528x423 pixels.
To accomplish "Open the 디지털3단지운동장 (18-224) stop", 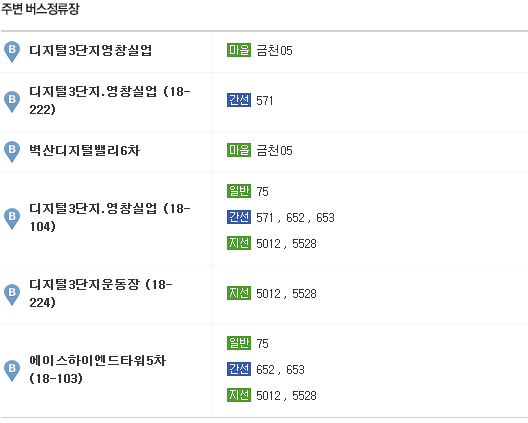I will point(101,293).
